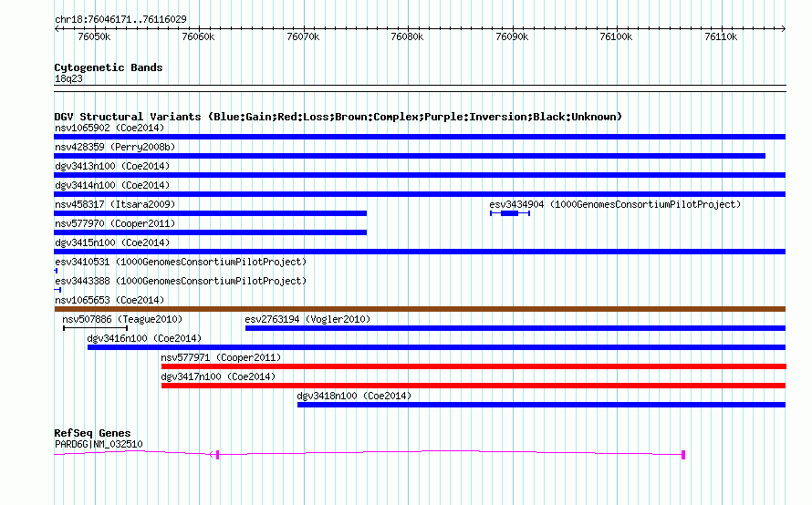Screen dimensions: 812x505
Task: Click the PARD6G intron line
Action: coord(450,452)
